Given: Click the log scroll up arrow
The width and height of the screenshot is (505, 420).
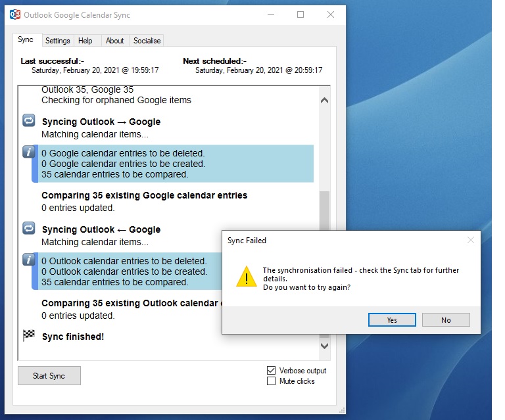Looking at the screenshot, I should (x=325, y=101).
